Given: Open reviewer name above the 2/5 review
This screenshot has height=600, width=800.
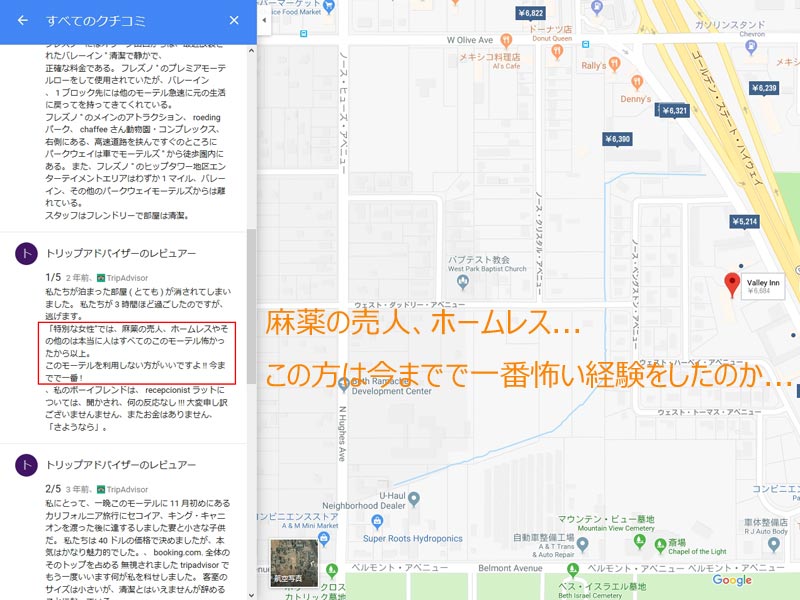Looking at the screenshot, I should 121,465.
